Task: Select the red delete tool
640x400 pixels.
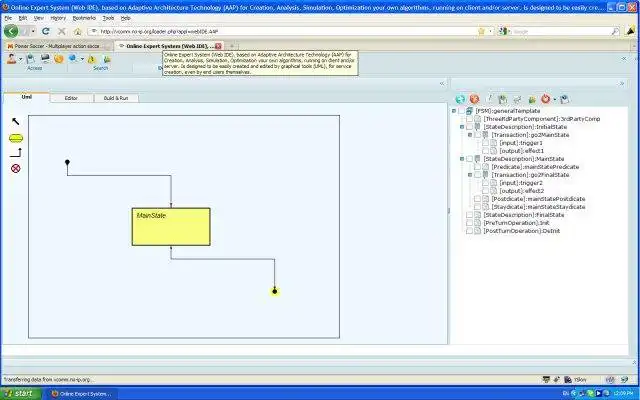Action: coord(16,168)
